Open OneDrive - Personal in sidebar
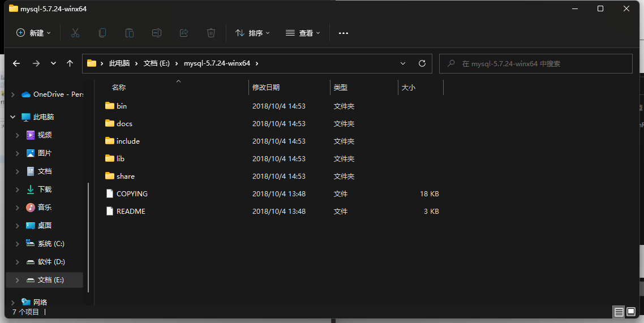Image resolution: width=644 pixels, height=323 pixels. point(52,94)
